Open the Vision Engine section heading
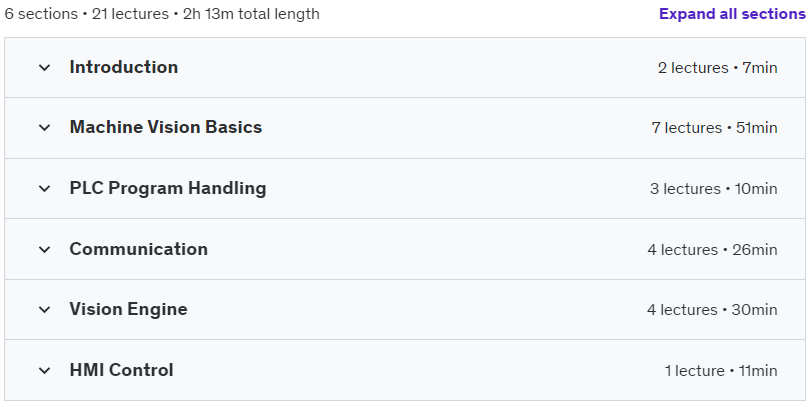The height and width of the screenshot is (407, 811). (x=128, y=309)
